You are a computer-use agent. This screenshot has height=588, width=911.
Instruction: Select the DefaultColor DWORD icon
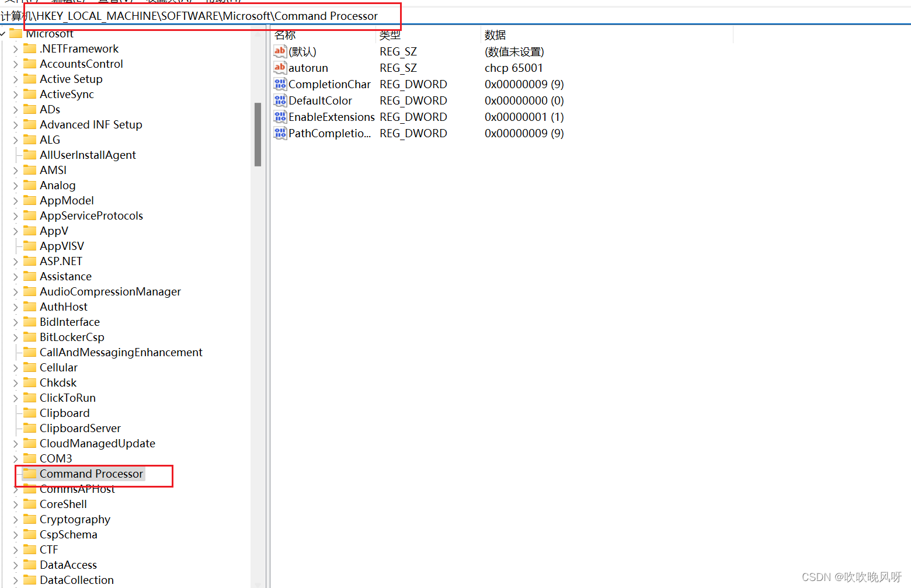click(280, 100)
